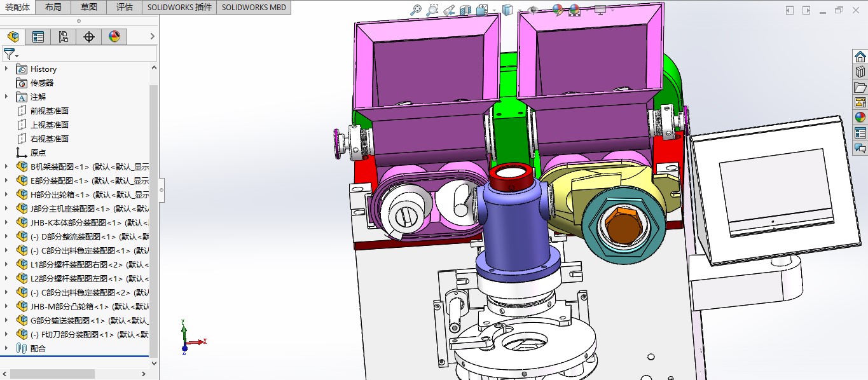
Task: Select L2部分螺杆装配图左图<1> component
Action: point(81,278)
